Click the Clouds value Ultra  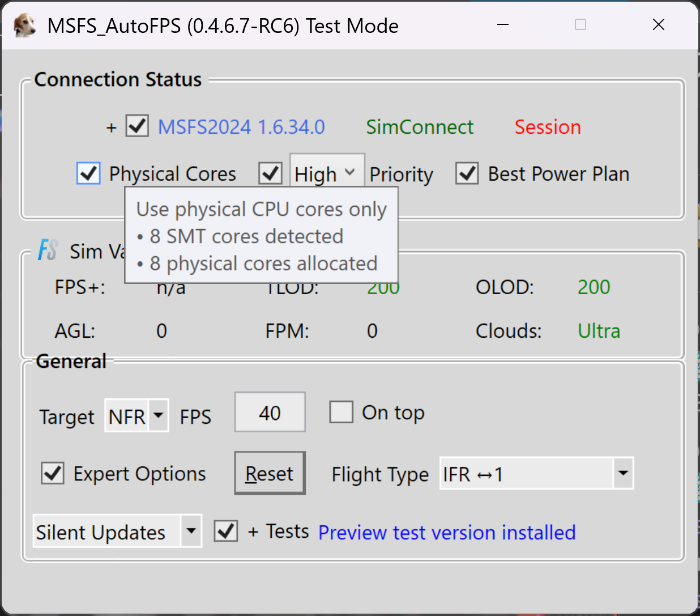[599, 331]
